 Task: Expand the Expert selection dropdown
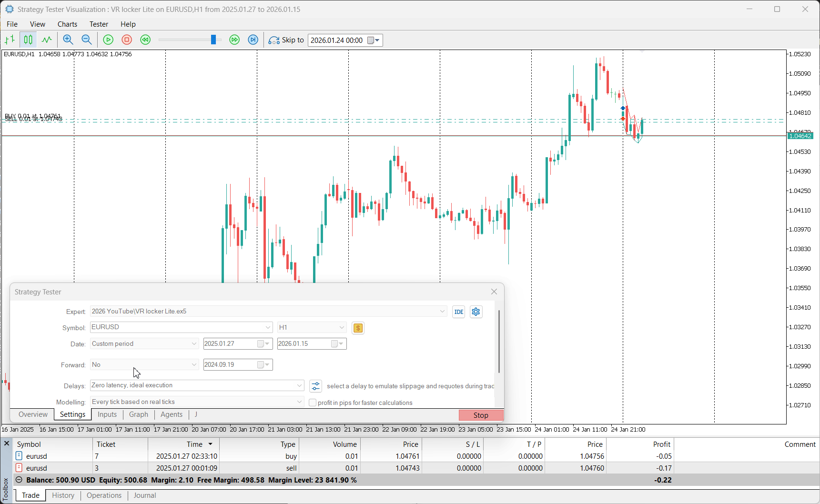(442, 312)
